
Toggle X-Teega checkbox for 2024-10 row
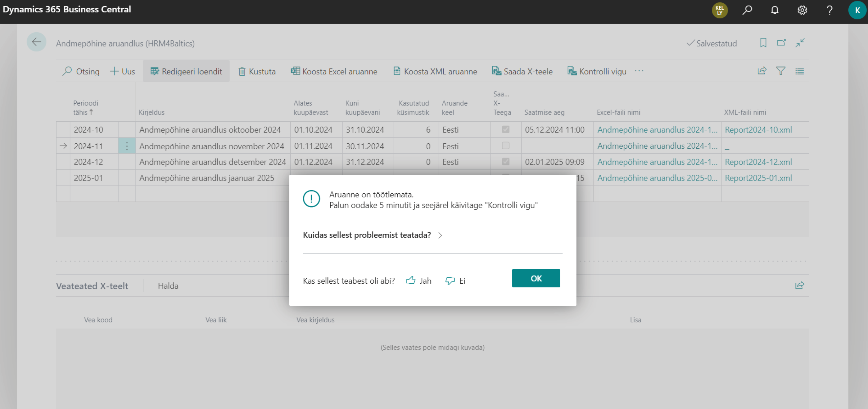pyautogui.click(x=505, y=130)
